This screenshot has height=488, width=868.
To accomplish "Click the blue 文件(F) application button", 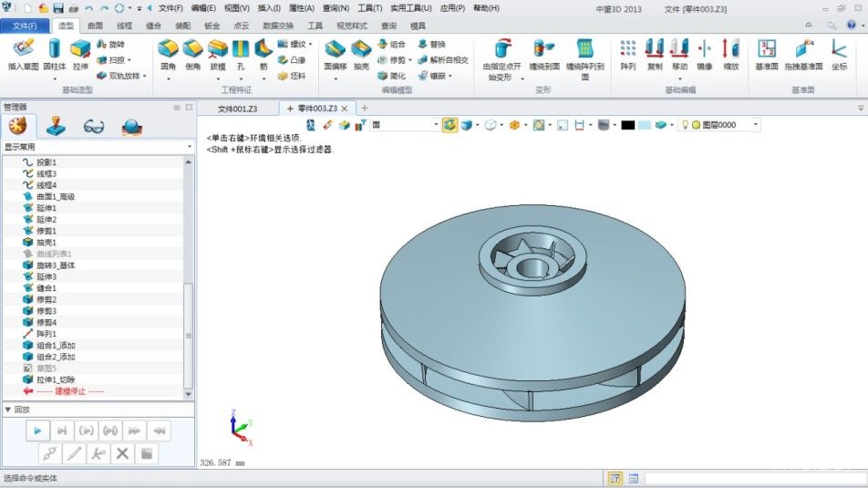I will (x=25, y=26).
